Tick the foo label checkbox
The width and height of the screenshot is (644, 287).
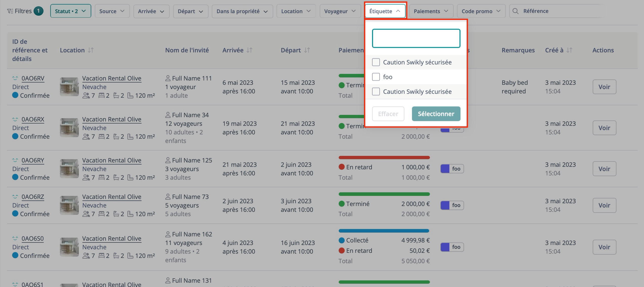[x=376, y=77]
